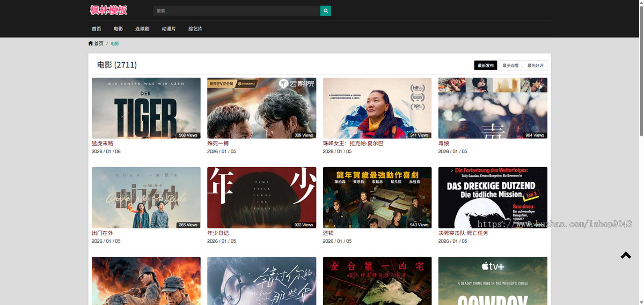Click the 933 Views badge
This screenshot has width=644, height=305.
coord(304,225)
